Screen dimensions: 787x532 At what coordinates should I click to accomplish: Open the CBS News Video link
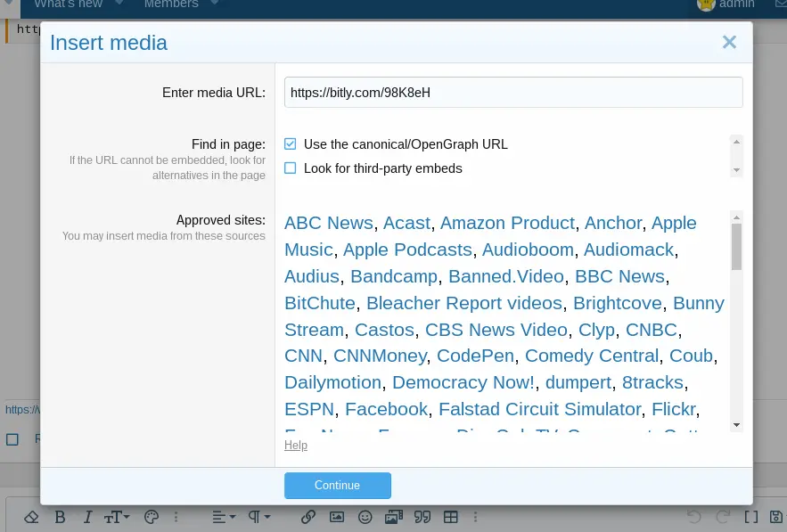tap(496, 330)
